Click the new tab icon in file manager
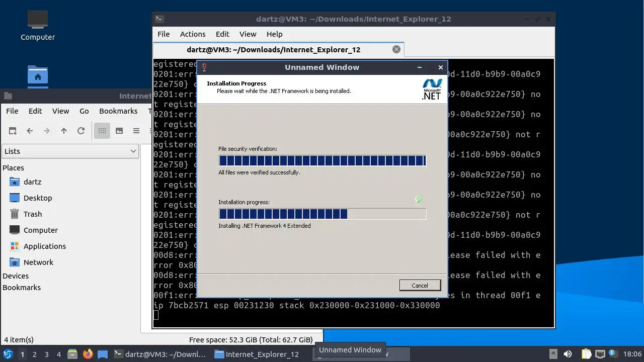Image resolution: width=644 pixels, height=362 pixels. (13, 131)
